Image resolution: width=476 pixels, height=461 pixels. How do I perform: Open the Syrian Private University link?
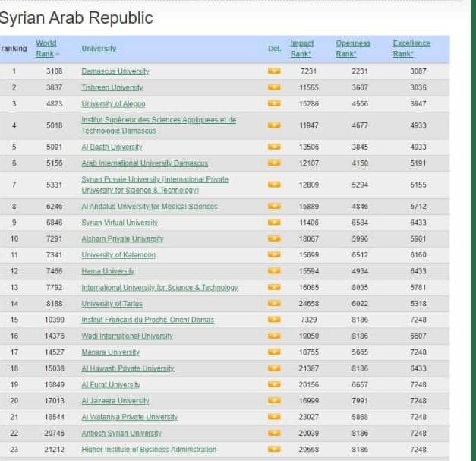click(x=155, y=185)
